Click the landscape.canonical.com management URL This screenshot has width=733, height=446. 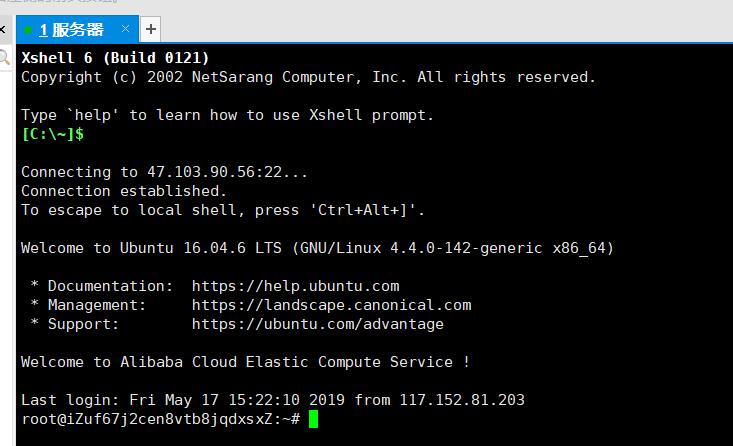331,305
